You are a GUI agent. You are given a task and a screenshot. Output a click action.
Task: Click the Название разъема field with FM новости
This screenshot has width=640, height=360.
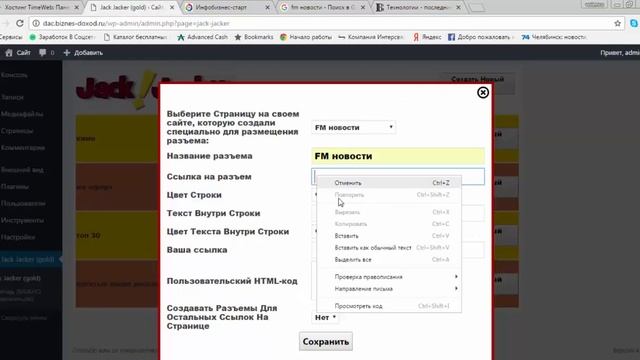point(398,156)
